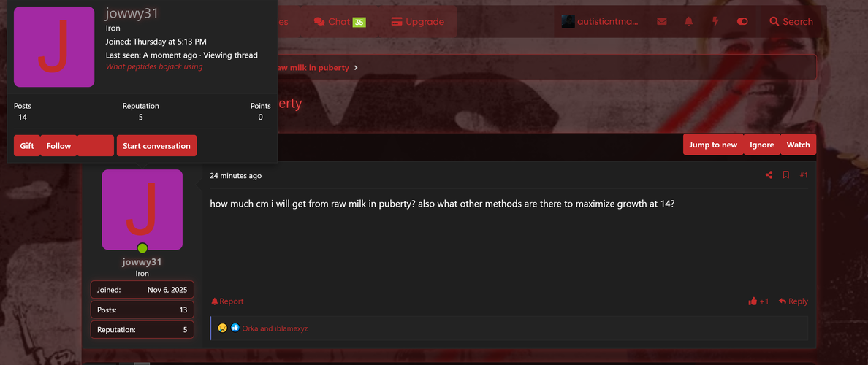Start conversation with jowwy31
The image size is (868, 365).
click(x=156, y=146)
